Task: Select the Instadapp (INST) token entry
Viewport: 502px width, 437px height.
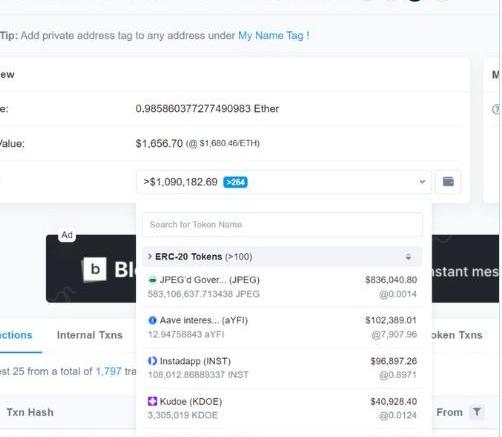Action: click(x=283, y=368)
